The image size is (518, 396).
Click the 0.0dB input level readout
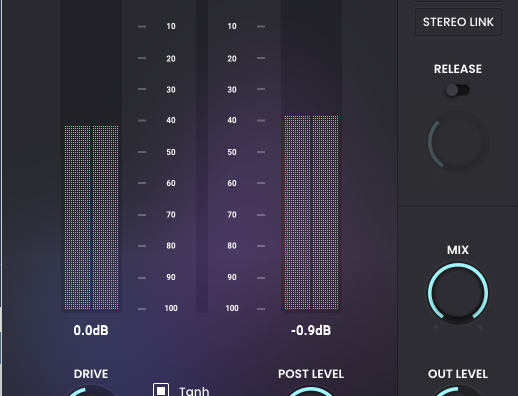(x=91, y=330)
